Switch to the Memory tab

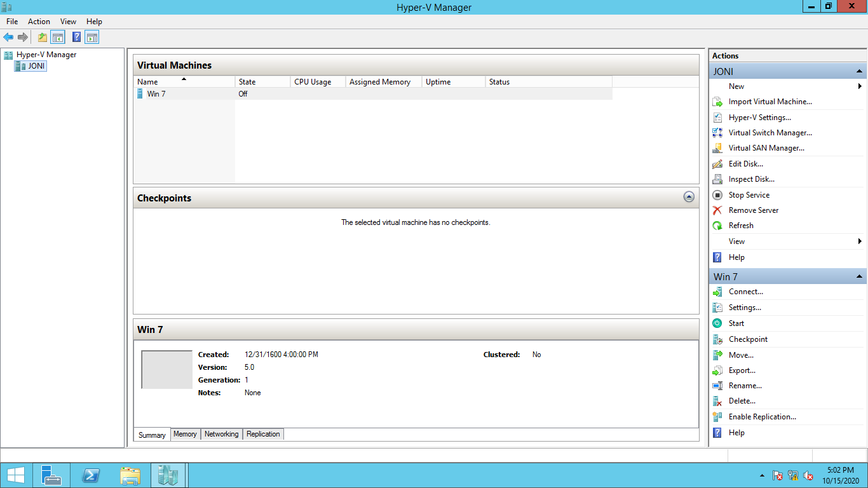tap(185, 434)
